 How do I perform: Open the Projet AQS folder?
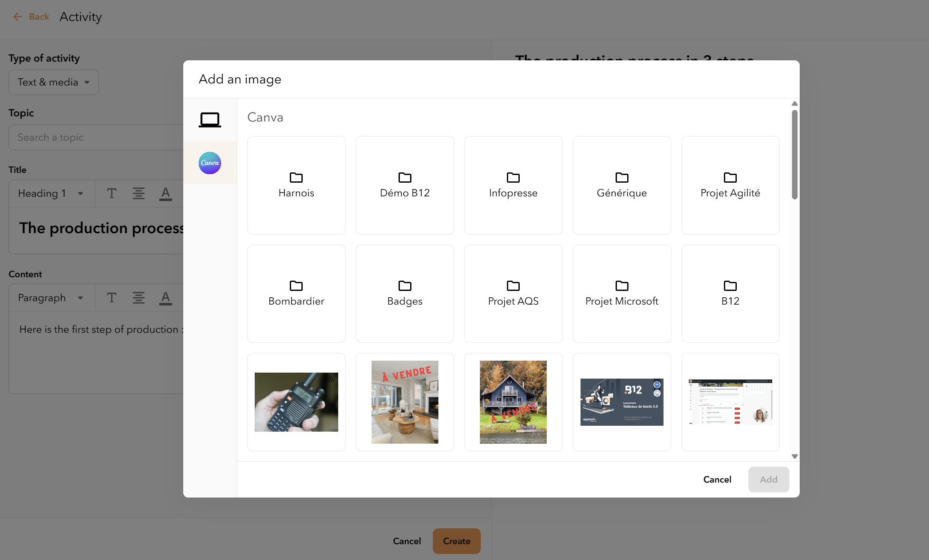[x=513, y=293]
